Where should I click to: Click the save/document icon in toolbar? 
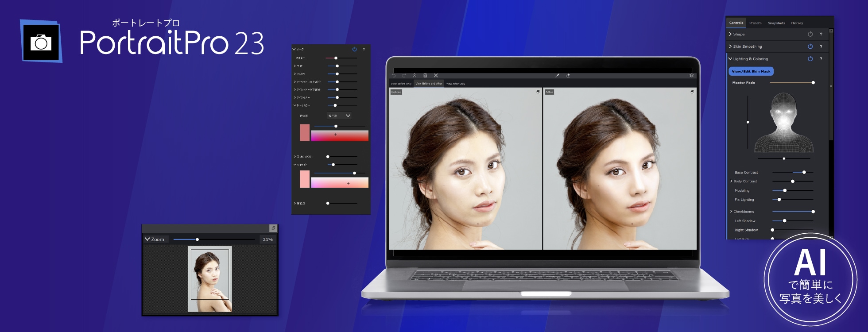(x=425, y=76)
